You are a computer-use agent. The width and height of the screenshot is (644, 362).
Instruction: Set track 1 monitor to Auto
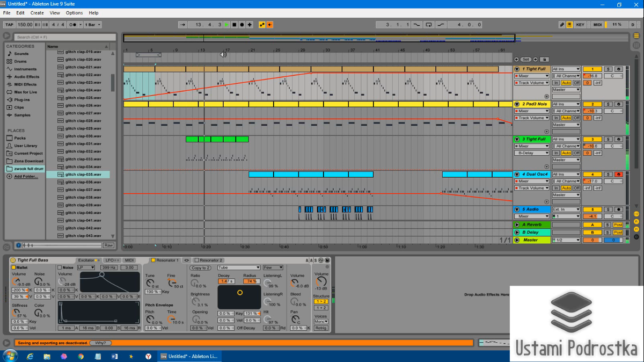click(x=566, y=83)
